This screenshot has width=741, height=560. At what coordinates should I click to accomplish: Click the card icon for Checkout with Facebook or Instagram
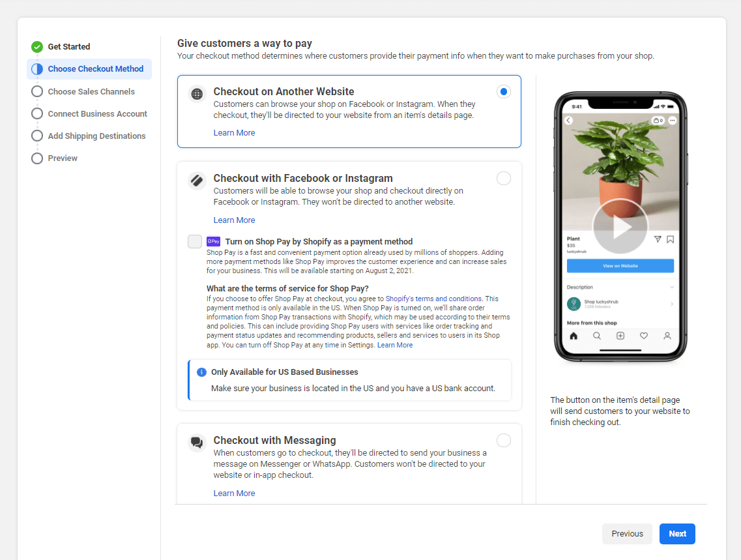(197, 181)
